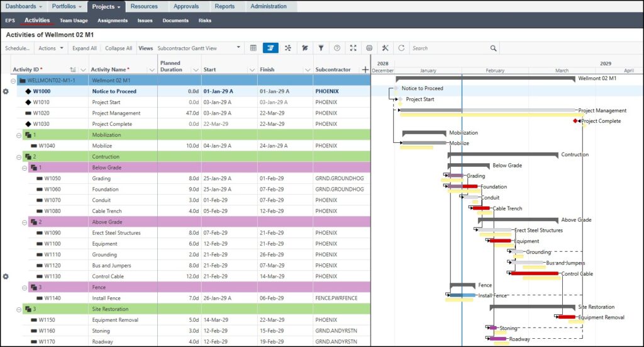644x347 pixels.
Task: Go to the Team Usage subtab
Action: click(74, 21)
